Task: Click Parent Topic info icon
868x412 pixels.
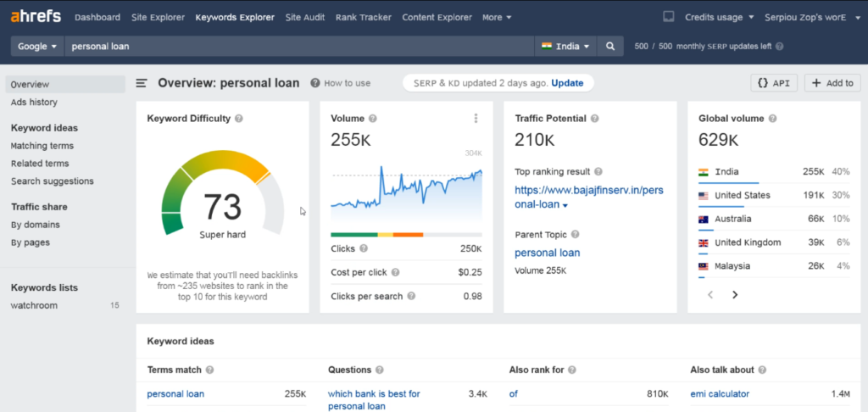Action: point(576,235)
